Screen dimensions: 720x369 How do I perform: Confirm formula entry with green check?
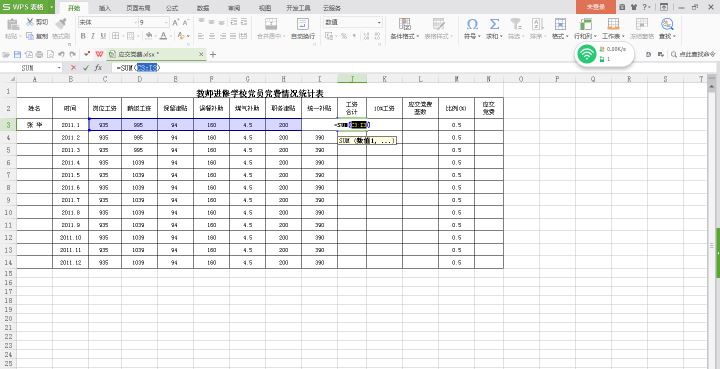86,67
